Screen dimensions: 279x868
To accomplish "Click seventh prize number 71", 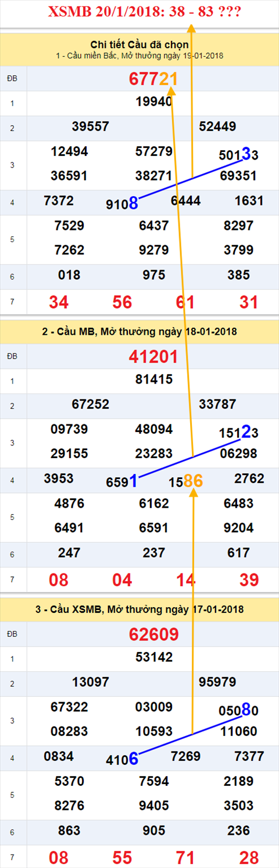I will click(185, 858).
